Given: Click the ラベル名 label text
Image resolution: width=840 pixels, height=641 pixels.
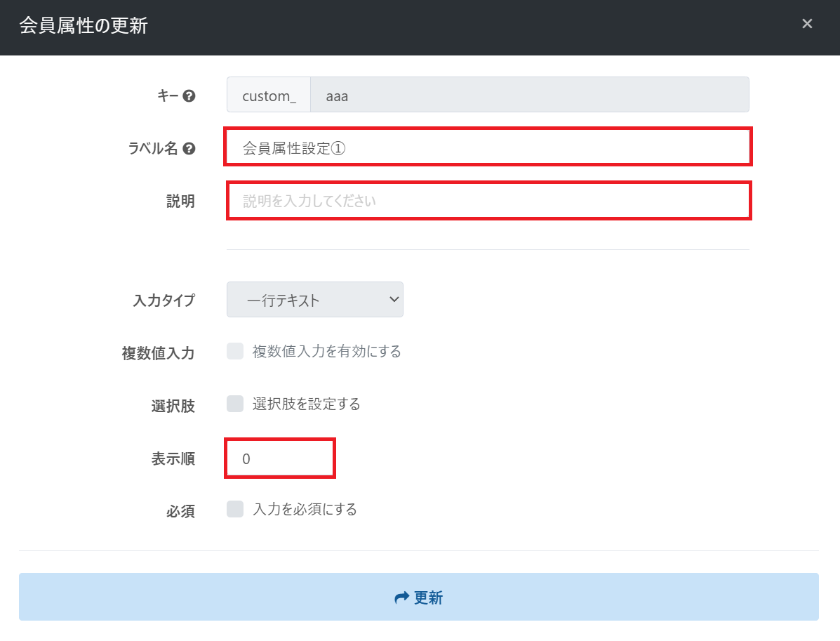Looking at the screenshot, I should click(152, 149).
